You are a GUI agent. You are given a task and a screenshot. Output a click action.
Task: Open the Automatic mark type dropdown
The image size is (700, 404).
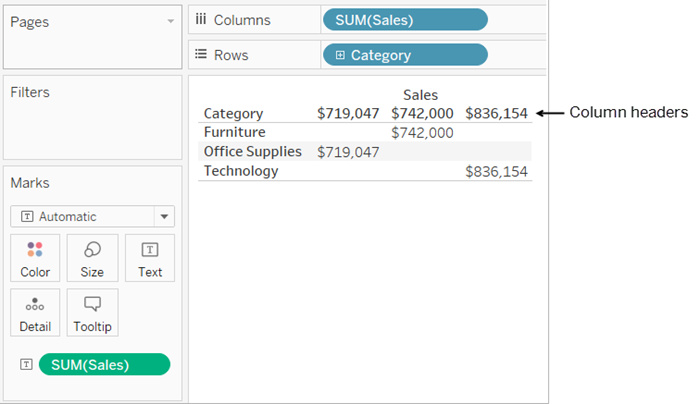(163, 216)
